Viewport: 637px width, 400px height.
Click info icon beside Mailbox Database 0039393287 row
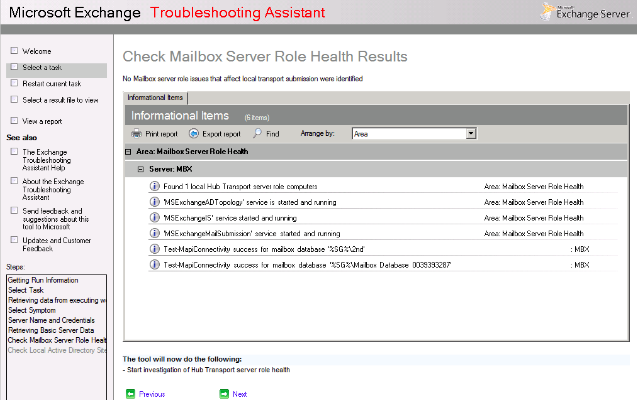pos(154,265)
